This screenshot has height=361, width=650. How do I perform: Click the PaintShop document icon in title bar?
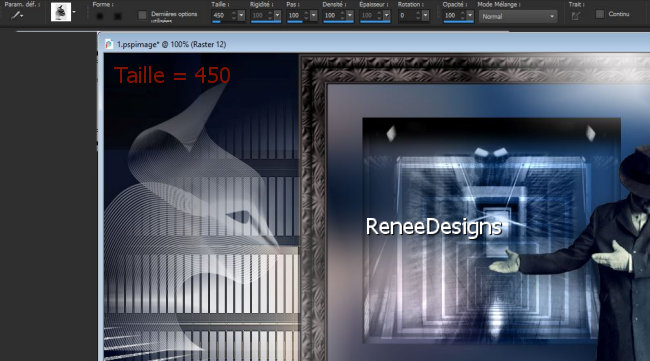click(109, 44)
